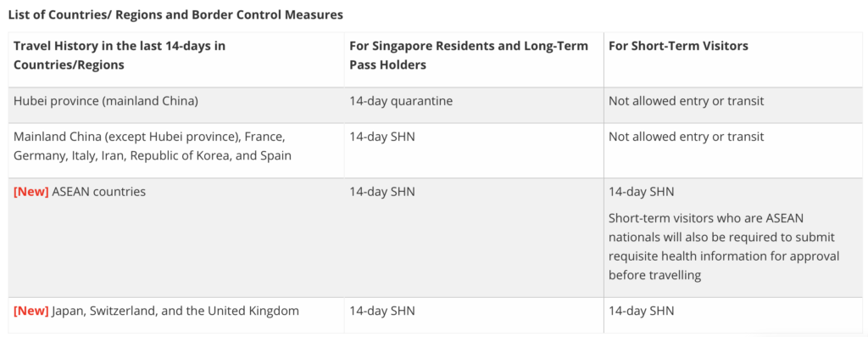Click 'Not allowed entry or transit' in Hubei row
Image resolution: width=868 pixels, height=337 pixels.
[686, 101]
